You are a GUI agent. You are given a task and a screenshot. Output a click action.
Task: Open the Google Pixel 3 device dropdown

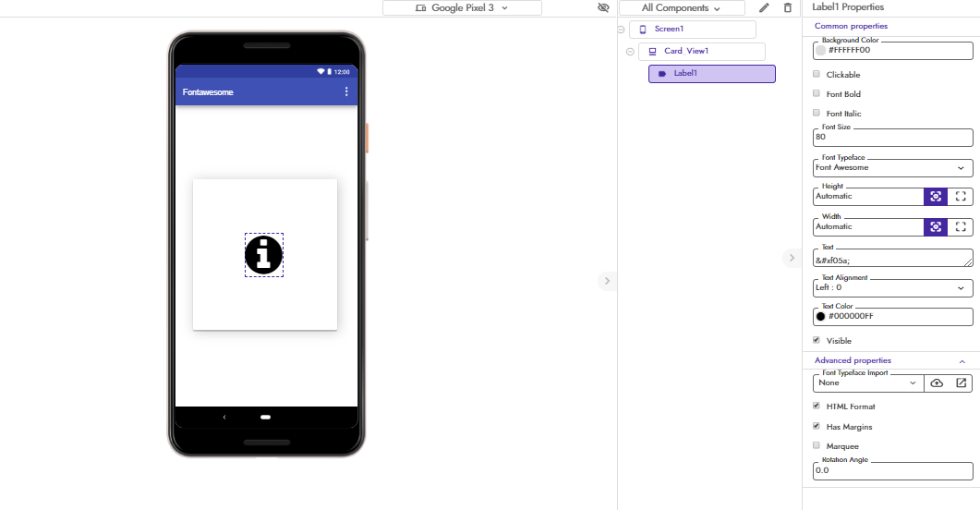462,7
